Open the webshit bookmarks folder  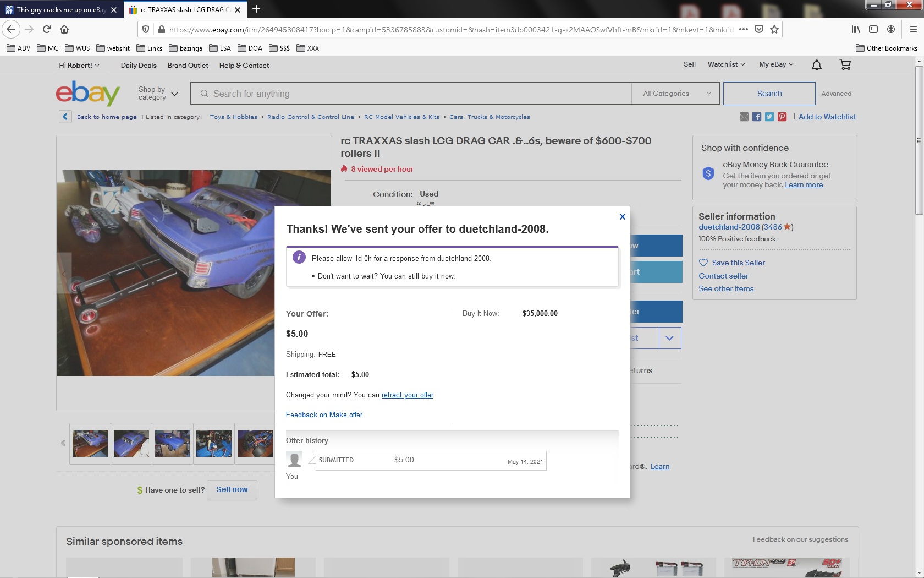(113, 48)
